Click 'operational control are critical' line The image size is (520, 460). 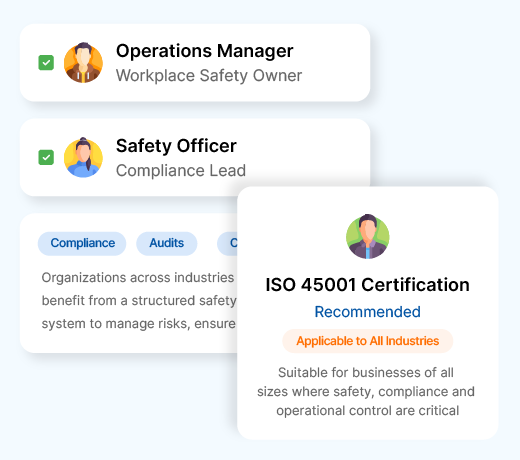[x=368, y=411]
